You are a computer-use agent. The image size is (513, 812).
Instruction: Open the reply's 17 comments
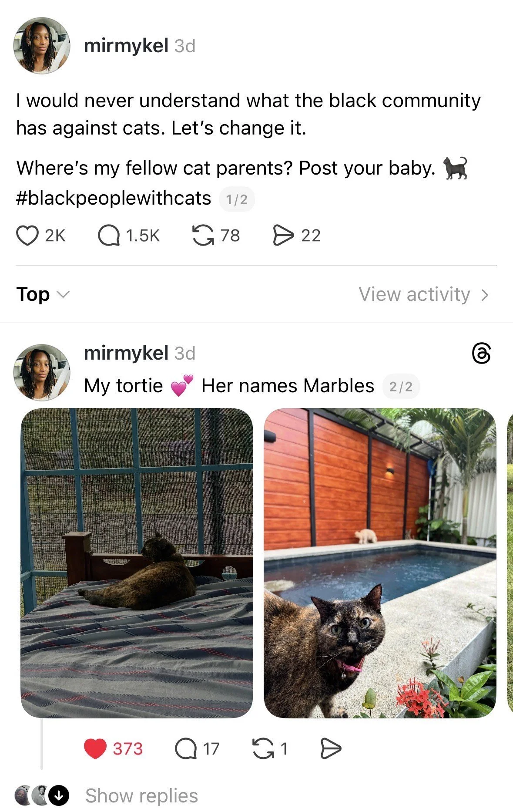186,749
